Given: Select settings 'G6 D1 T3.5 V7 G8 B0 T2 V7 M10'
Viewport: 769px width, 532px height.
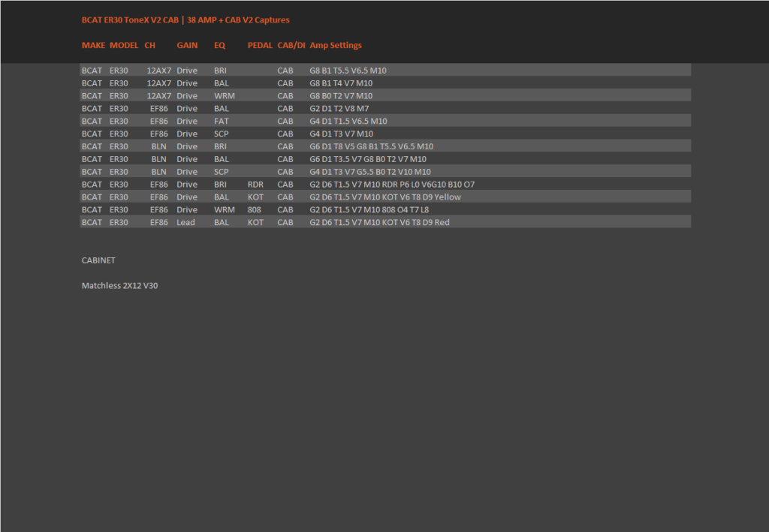Looking at the screenshot, I should coord(368,159).
